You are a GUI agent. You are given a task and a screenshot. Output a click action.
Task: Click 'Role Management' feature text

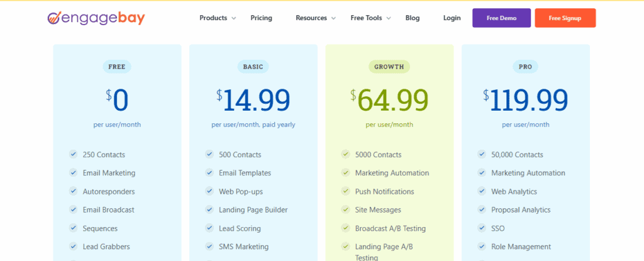[521, 247]
